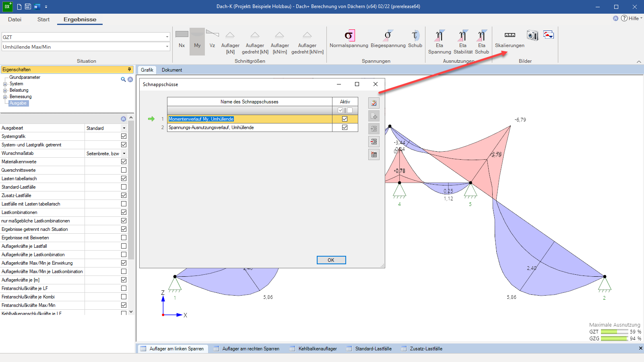
Task: Display Biegespannung stress results
Action: pyautogui.click(x=388, y=39)
